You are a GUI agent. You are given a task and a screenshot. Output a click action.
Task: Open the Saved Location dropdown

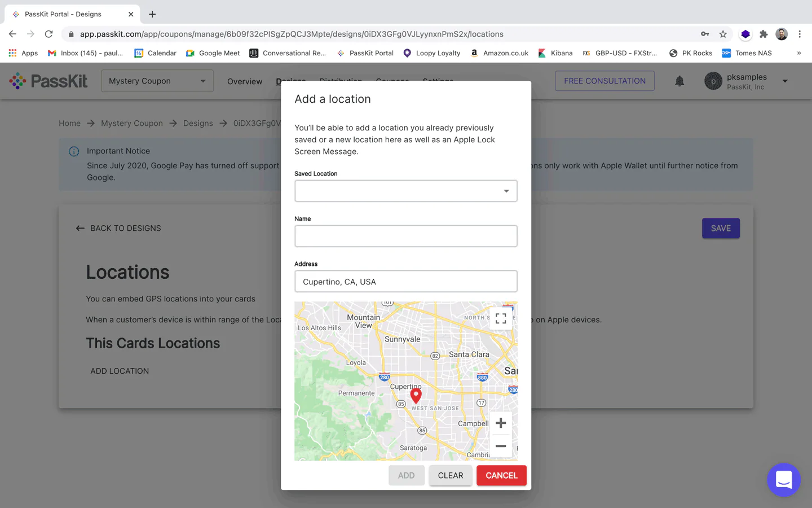coord(406,191)
